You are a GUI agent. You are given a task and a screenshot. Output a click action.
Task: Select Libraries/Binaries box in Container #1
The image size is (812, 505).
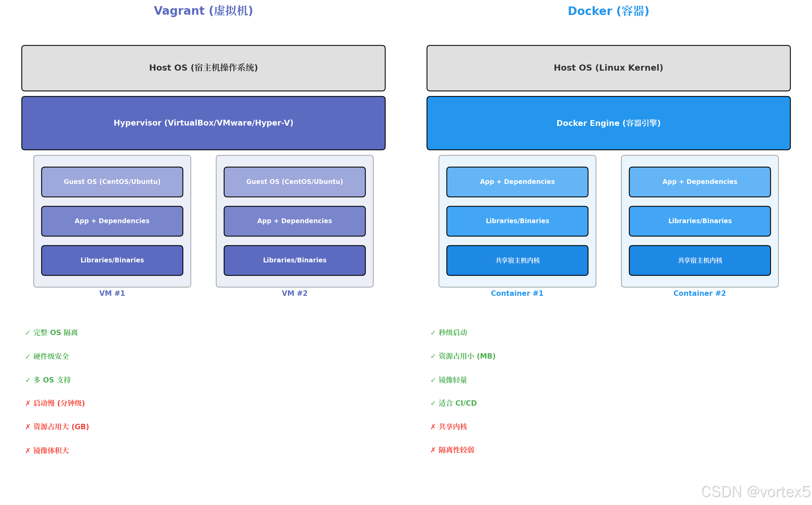(x=517, y=221)
